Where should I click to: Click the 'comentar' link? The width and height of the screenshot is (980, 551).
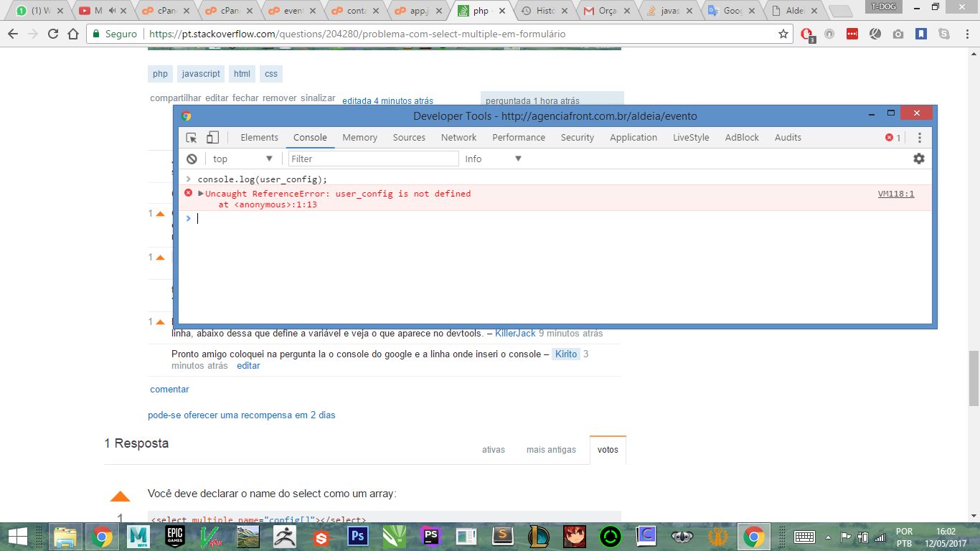click(x=169, y=390)
